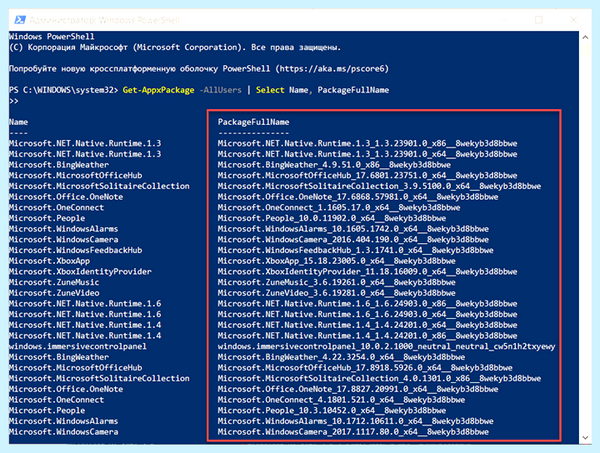This screenshot has width=600, height=453.
Task: Maximize the PowerShell window
Action: tap(539, 20)
